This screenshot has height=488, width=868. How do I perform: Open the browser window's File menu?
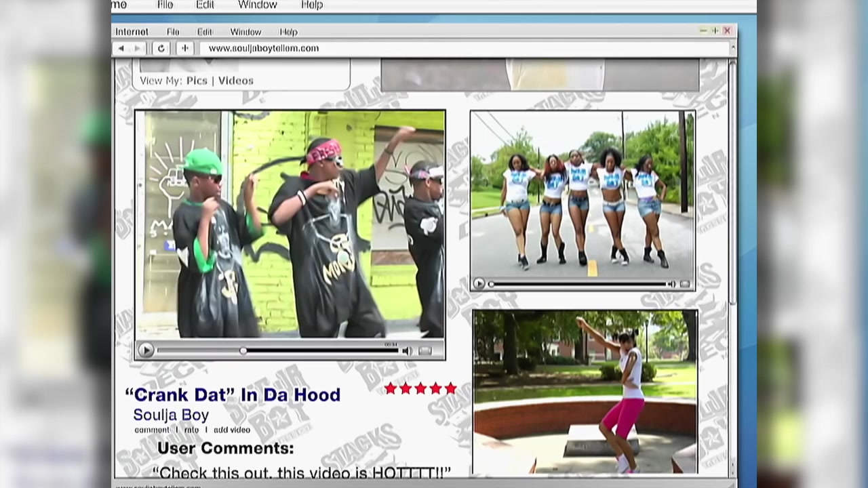tap(173, 32)
